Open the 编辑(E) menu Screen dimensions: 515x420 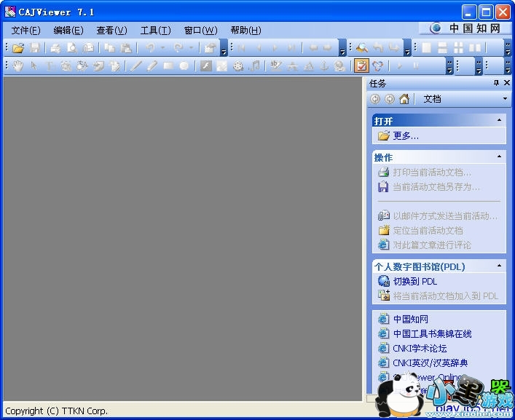tap(68, 31)
